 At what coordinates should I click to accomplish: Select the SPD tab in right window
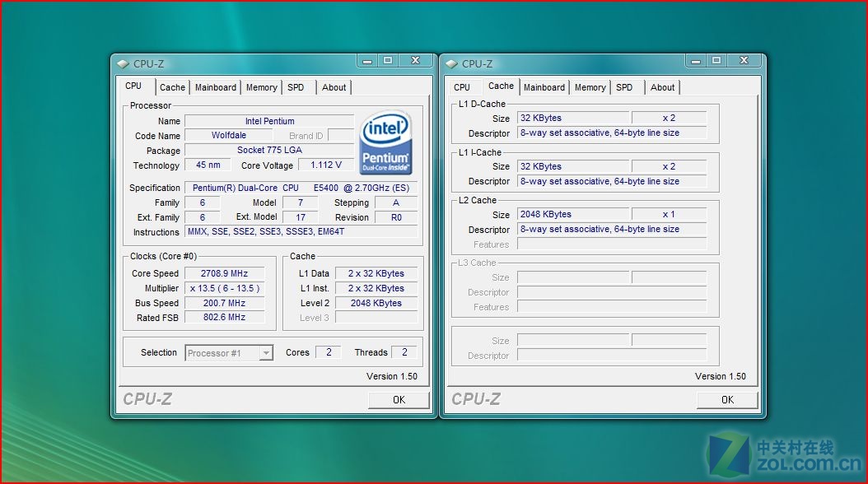[x=624, y=87]
